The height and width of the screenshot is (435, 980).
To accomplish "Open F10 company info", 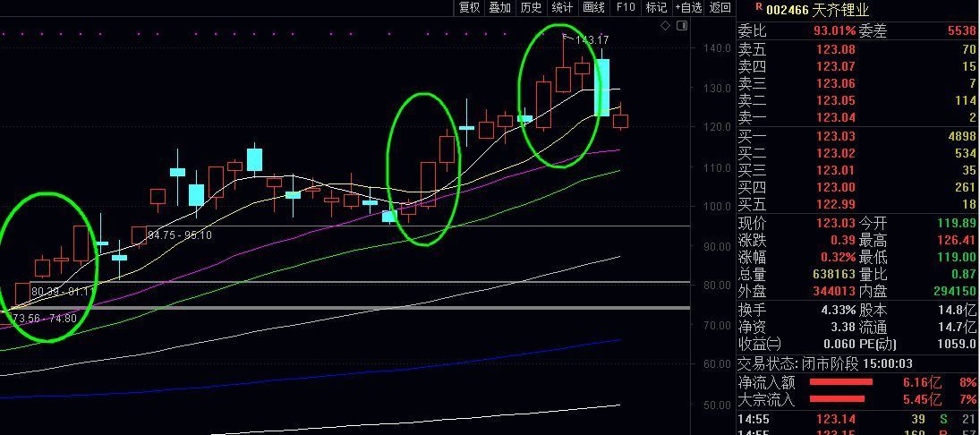I will (x=626, y=8).
